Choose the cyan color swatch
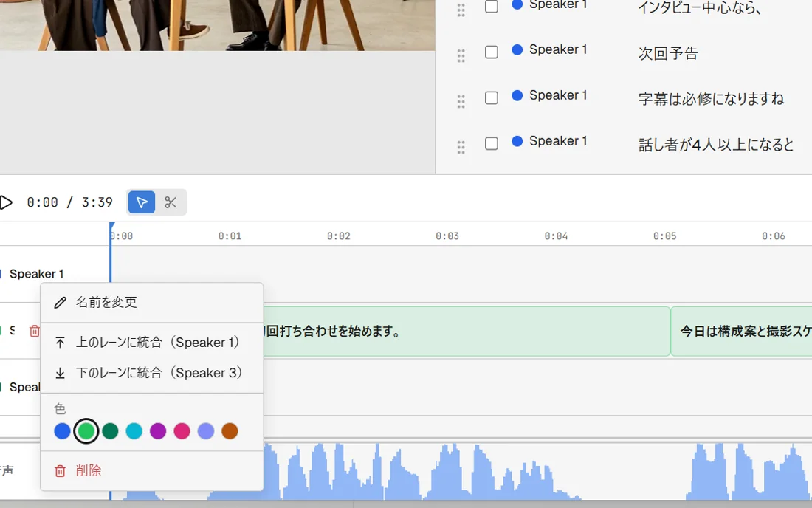 click(134, 431)
